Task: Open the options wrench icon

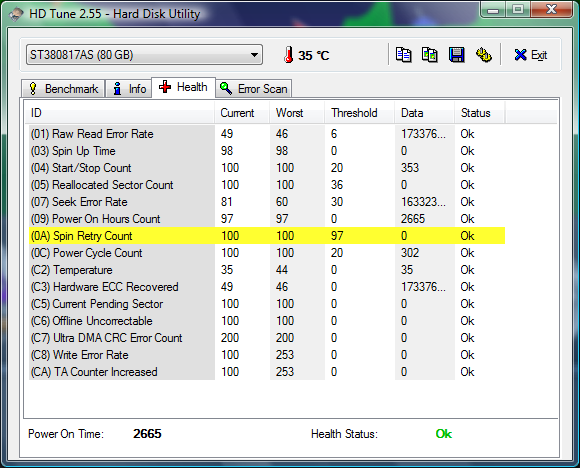Action: pos(483,55)
